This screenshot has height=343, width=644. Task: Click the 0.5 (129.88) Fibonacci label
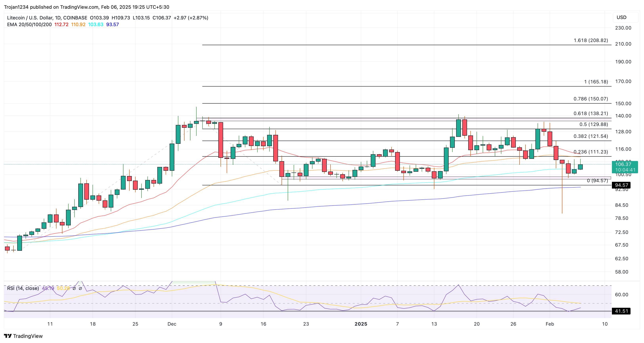point(594,124)
